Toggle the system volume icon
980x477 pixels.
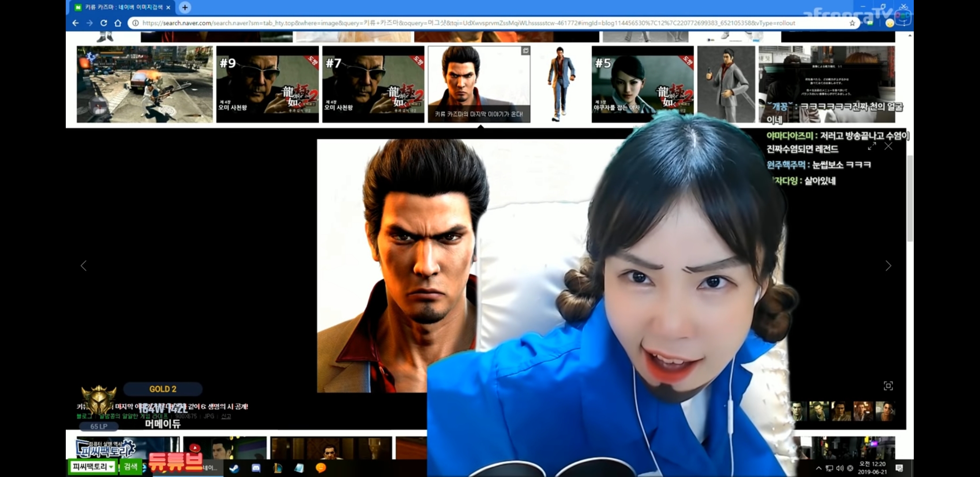click(x=840, y=468)
